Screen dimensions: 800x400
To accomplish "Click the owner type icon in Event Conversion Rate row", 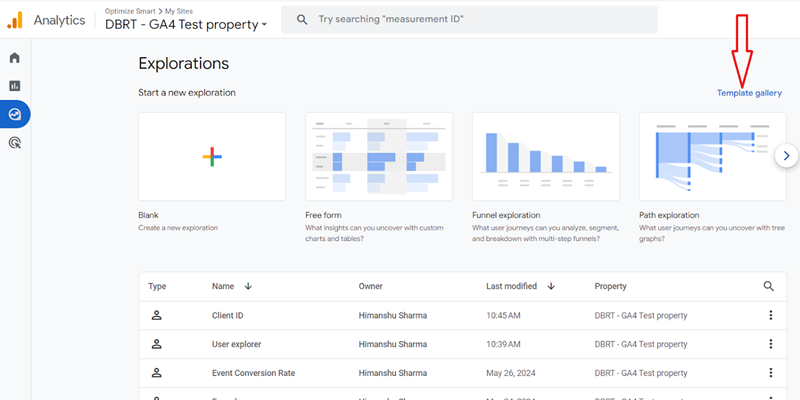I will tap(156, 373).
